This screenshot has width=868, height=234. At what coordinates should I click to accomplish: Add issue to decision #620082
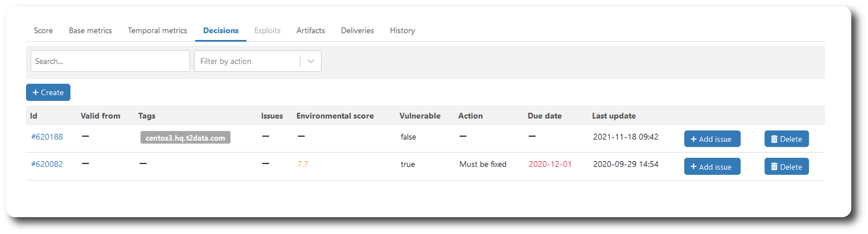click(712, 166)
